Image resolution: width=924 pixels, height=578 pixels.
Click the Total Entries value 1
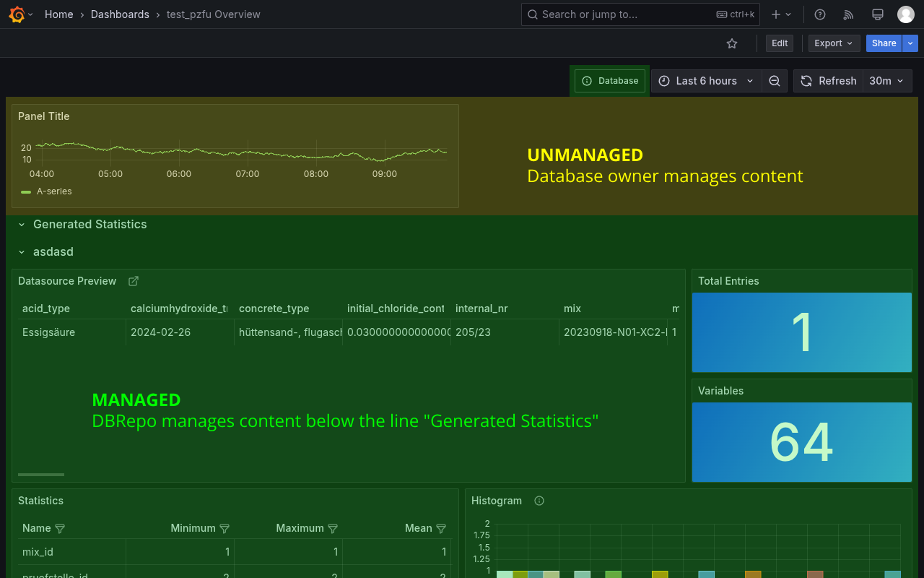click(802, 332)
